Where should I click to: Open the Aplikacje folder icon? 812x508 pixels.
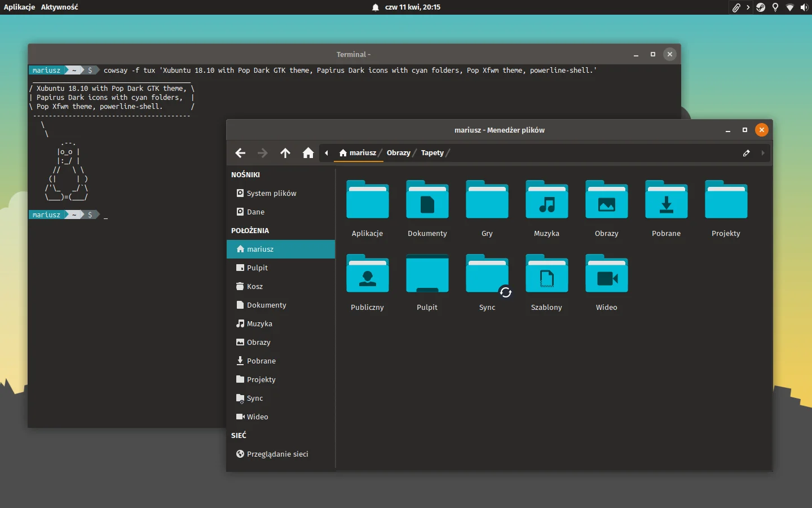[368, 199]
